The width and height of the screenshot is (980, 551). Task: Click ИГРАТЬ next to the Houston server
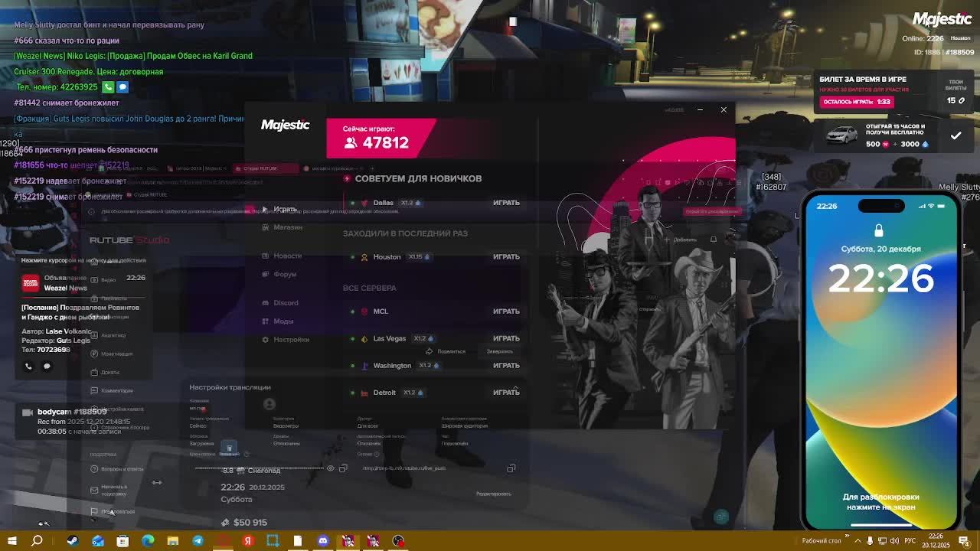(x=506, y=257)
